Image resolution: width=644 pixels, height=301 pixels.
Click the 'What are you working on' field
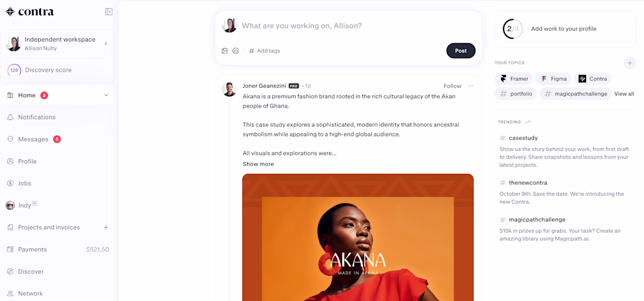tap(357, 26)
